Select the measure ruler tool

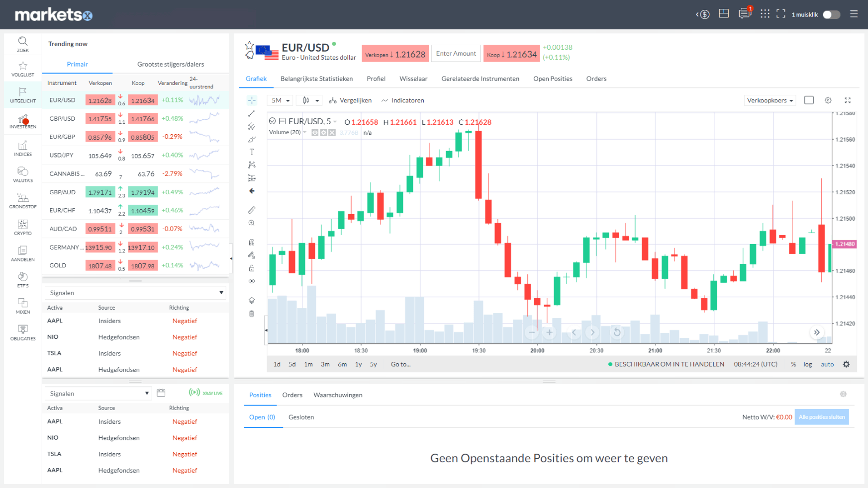[x=252, y=209]
